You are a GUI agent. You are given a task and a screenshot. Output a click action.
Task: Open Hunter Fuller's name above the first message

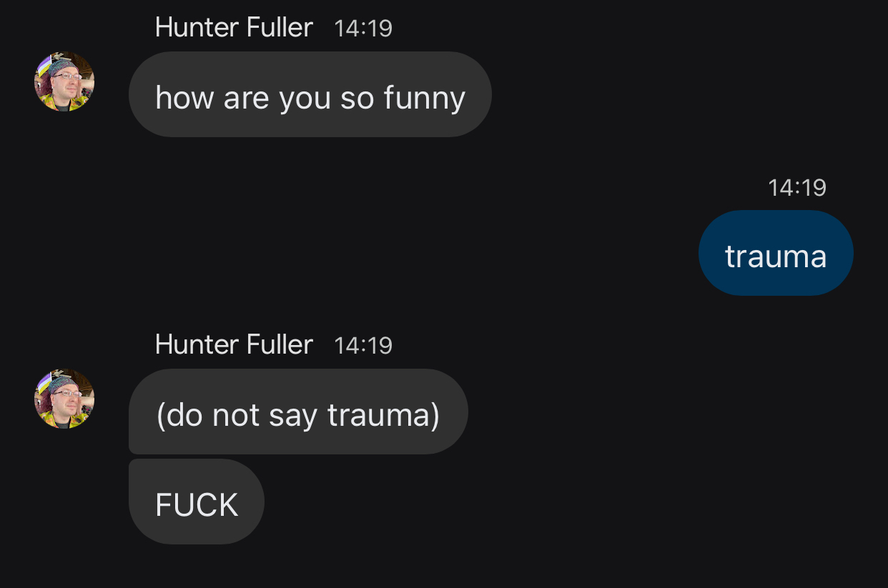pos(234,28)
